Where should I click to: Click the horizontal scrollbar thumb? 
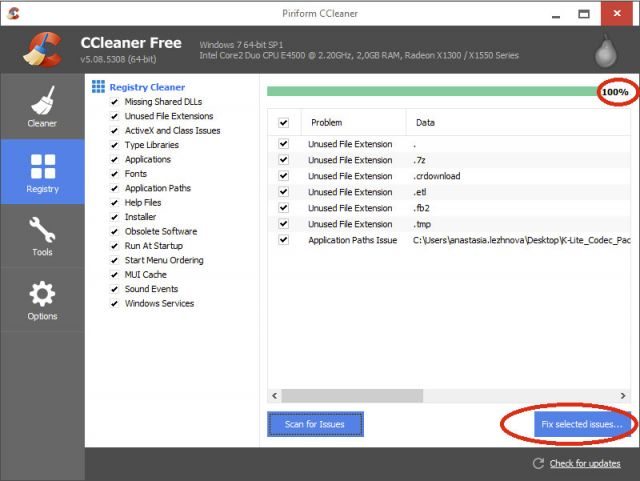pos(352,396)
